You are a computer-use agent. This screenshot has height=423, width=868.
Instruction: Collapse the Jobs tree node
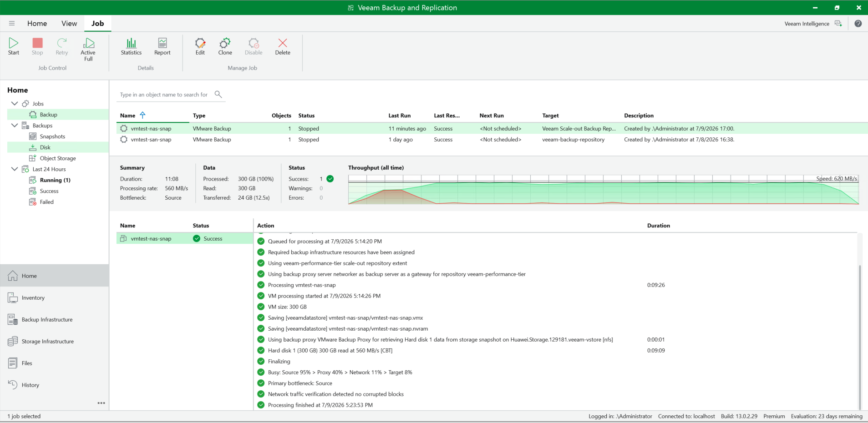tap(15, 104)
